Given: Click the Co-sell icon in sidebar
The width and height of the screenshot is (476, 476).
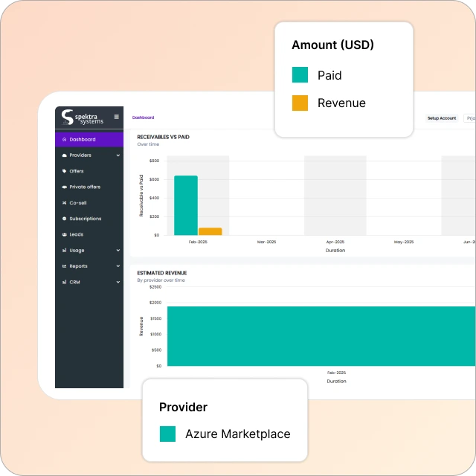Looking at the screenshot, I should click(65, 202).
